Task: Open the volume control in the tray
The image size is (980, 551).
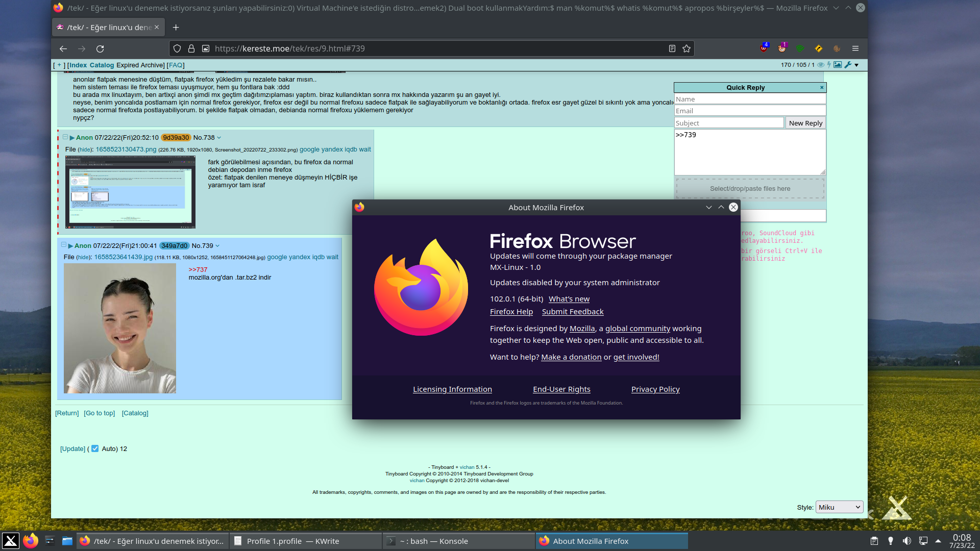Action: tap(907, 541)
